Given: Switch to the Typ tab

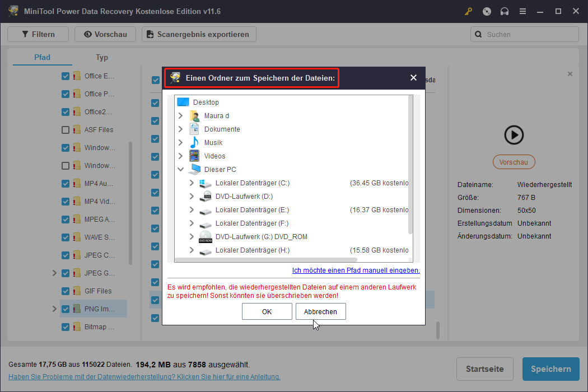Looking at the screenshot, I should pyautogui.click(x=101, y=57).
